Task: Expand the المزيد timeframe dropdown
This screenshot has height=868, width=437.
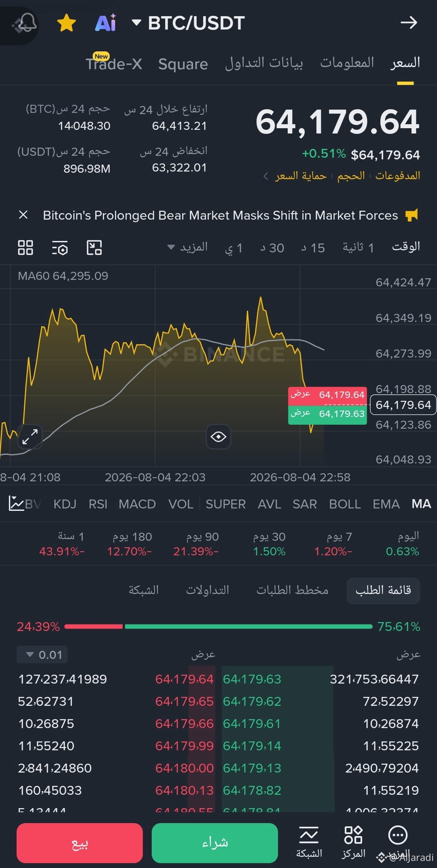Action: click(x=188, y=247)
